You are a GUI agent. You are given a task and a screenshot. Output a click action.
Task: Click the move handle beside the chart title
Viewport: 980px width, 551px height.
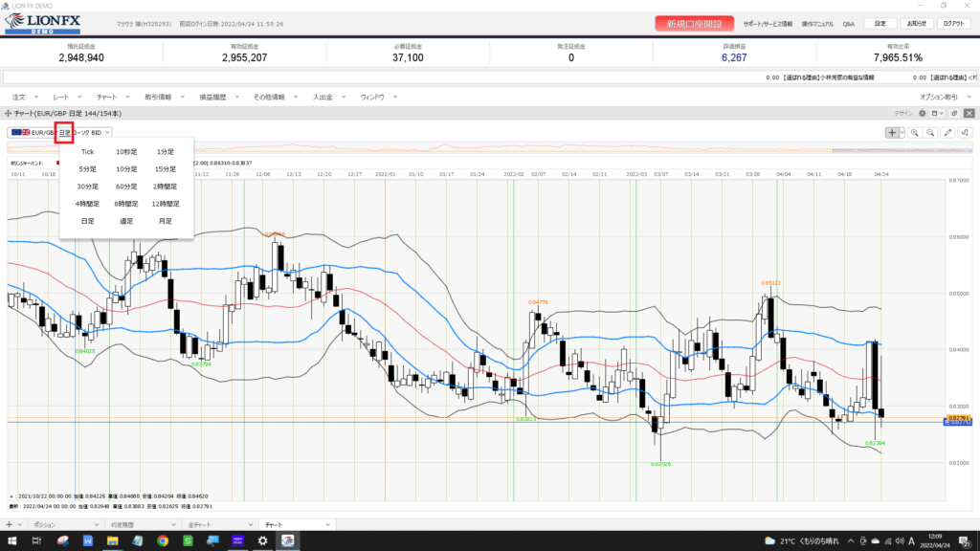(x=8, y=114)
